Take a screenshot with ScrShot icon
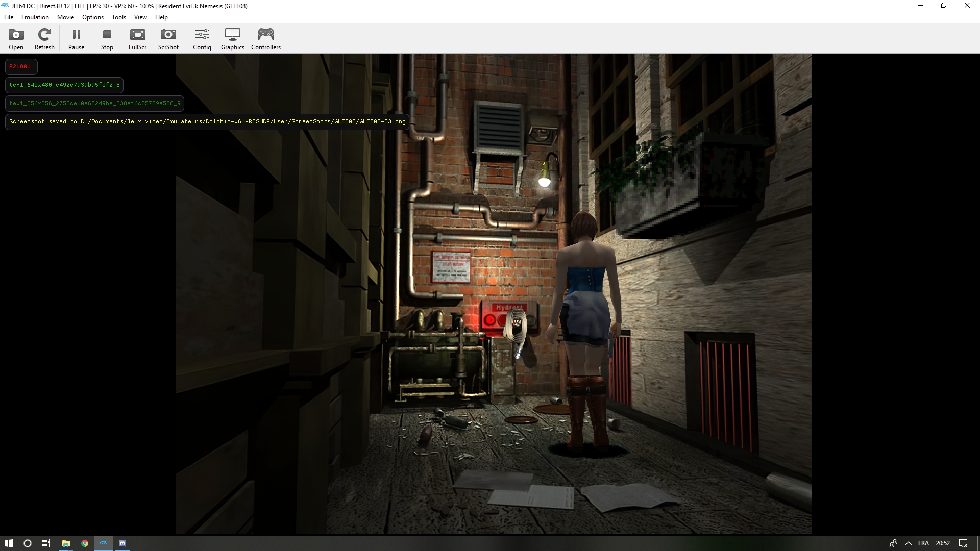This screenshot has width=980, height=551. click(x=168, y=39)
